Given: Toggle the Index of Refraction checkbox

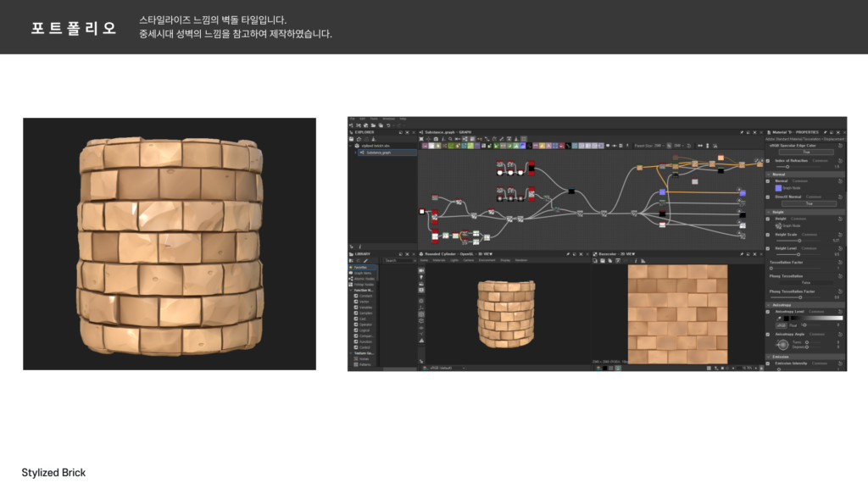Looking at the screenshot, I should 769,160.
